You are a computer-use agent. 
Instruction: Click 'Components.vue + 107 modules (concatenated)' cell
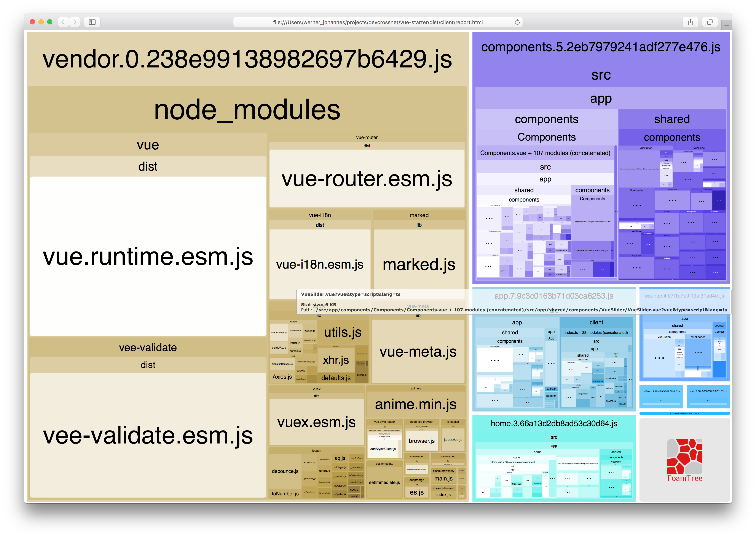point(545,153)
